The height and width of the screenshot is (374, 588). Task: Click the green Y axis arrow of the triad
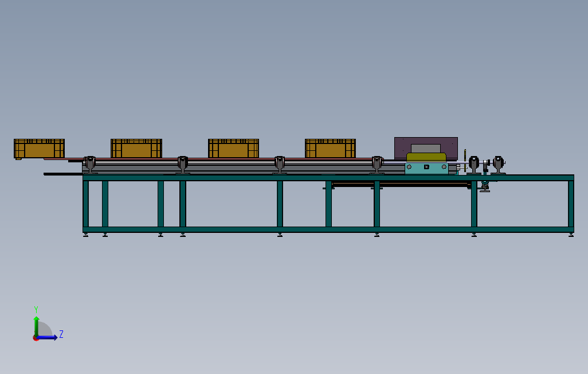click(x=36, y=326)
